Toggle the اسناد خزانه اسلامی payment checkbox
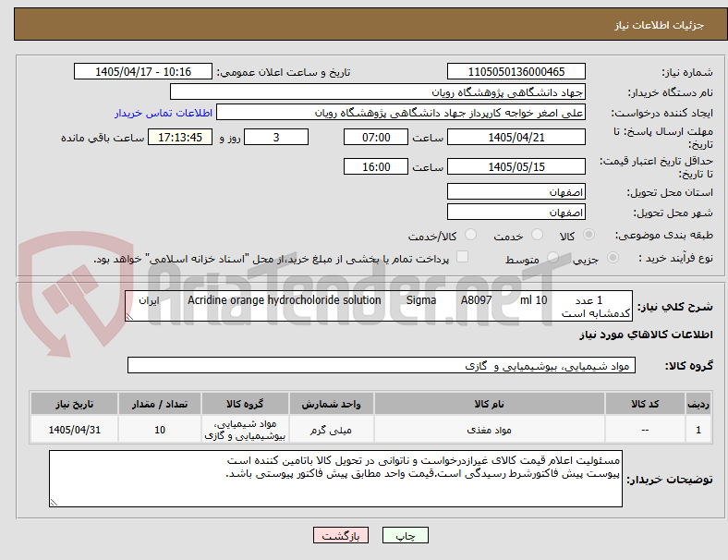Screen dimensions: 728x560 click(463, 257)
